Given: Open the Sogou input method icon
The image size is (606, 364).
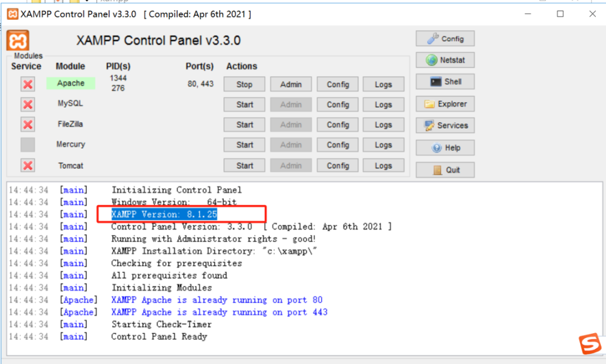Looking at the screenshot, I should pos(590,343).
